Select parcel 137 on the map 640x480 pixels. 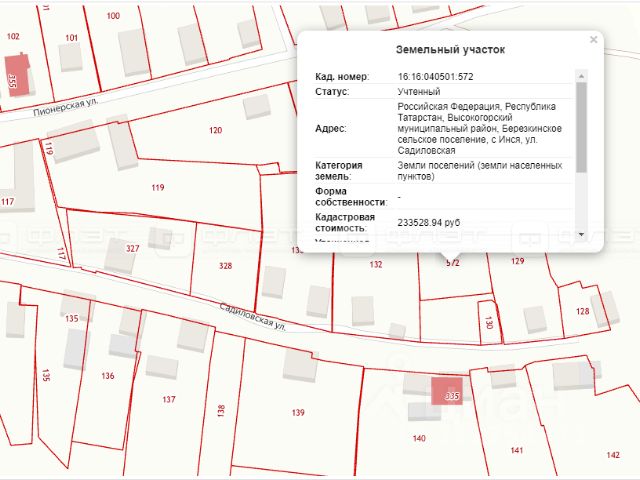tap(169, 399)
